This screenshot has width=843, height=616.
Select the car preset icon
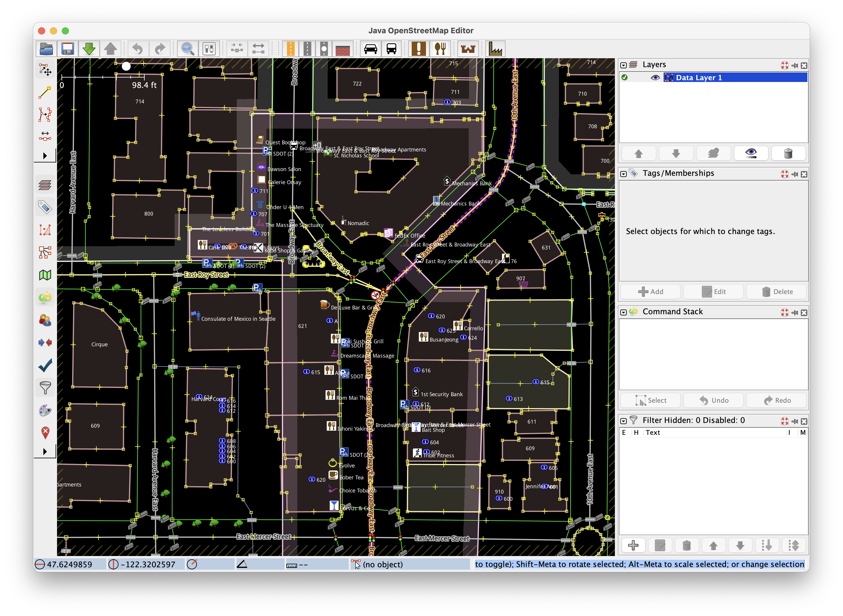click(370, 49)
